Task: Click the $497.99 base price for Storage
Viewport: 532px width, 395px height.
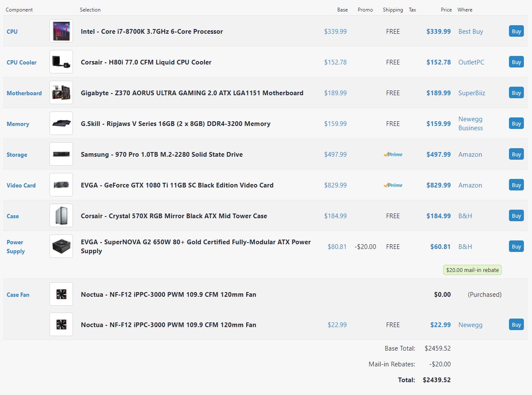Action: tap(335, 154)
